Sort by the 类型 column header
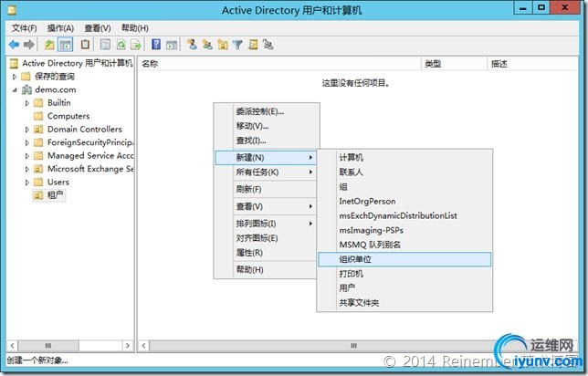 click(454, 64)
